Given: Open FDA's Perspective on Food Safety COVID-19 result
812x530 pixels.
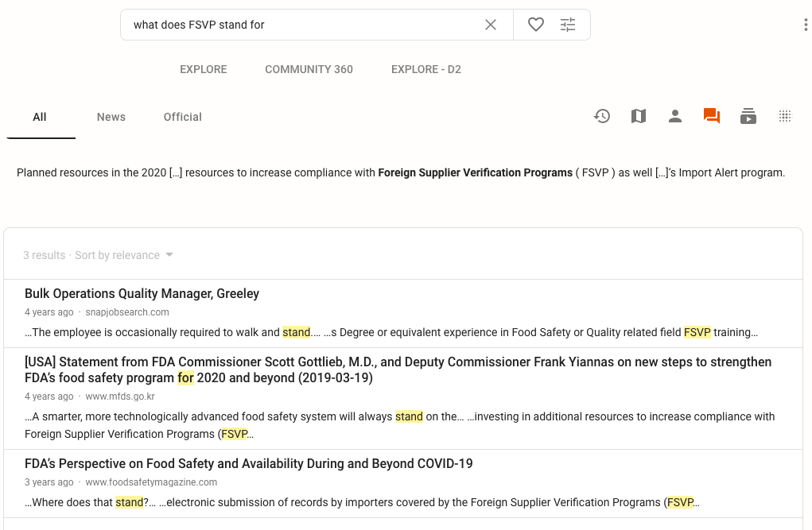Looking at the screenshot, I should tap(249, 463).
